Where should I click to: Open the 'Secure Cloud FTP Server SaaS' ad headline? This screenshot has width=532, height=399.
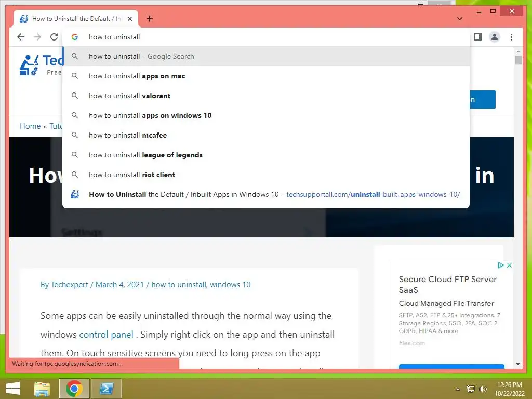[x=447, y=285]
